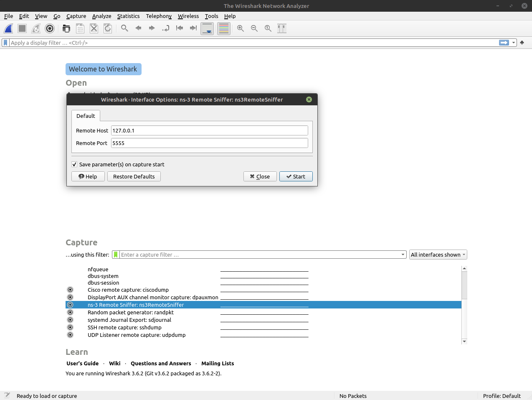Open the All interfaces shown dropdown
532x400 pixels.
pyautogui.click(x=438, y=255)
